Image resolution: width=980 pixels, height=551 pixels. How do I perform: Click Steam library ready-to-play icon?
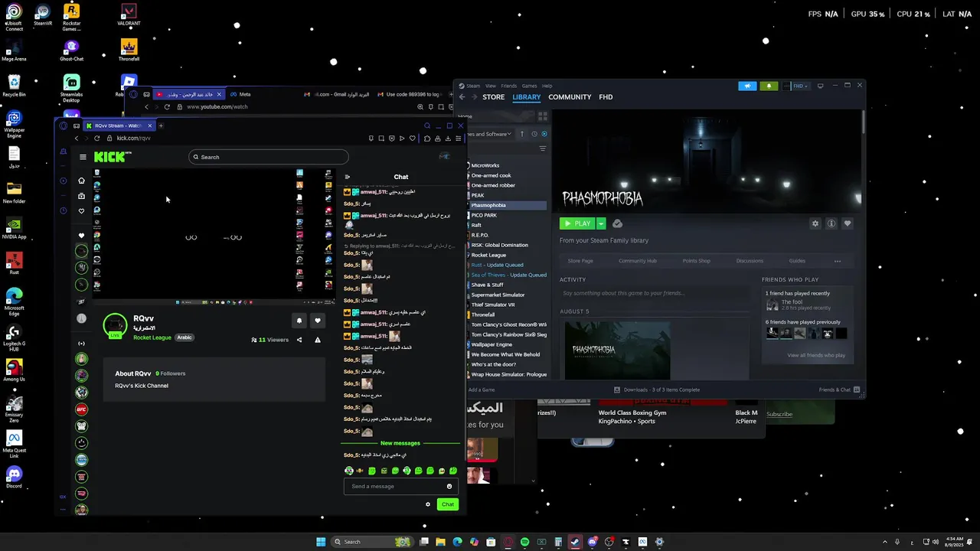pyautogui.click(x=544, y=134)
